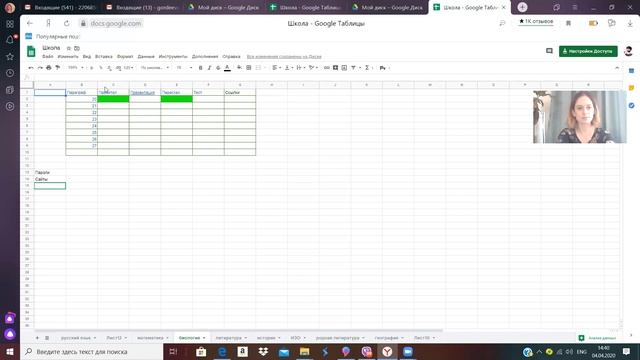Open a new browser tab with plus
The image size is (640, 360).
pos(522,7)
